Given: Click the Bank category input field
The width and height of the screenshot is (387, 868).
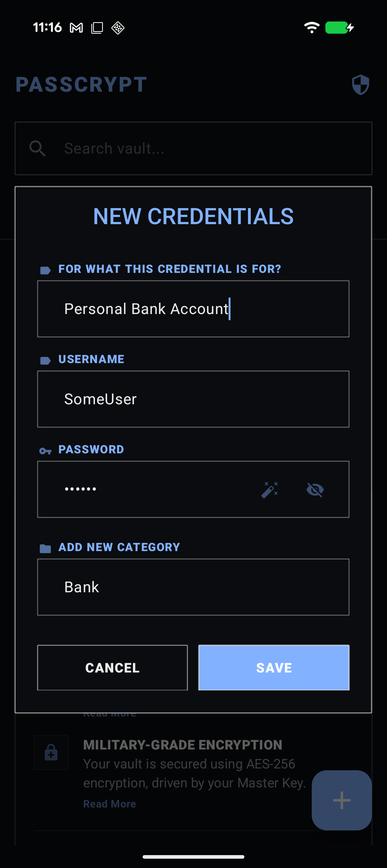Looking at the screenshot, I should 193,587.
